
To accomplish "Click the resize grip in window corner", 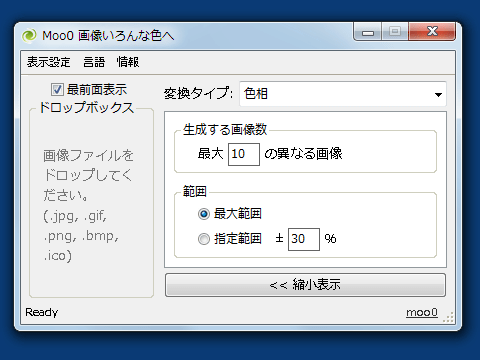I will tap(449, 317).
